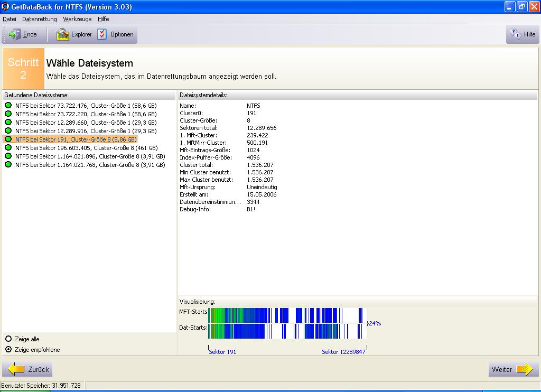Click '1. MftMirr-Cluster' value 500.191

[x=257, y=143]
